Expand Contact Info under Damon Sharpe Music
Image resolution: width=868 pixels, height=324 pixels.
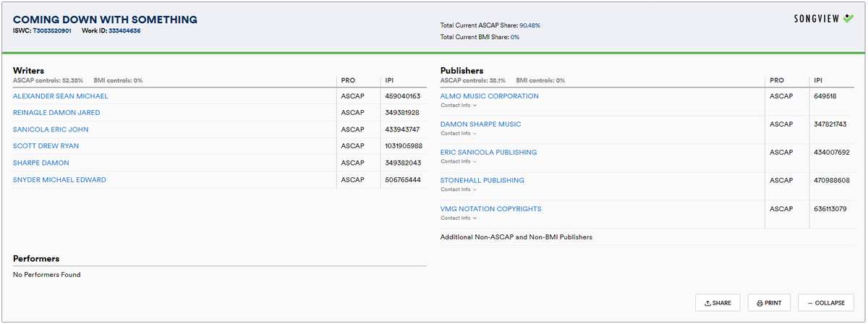(x=459, y=134)
